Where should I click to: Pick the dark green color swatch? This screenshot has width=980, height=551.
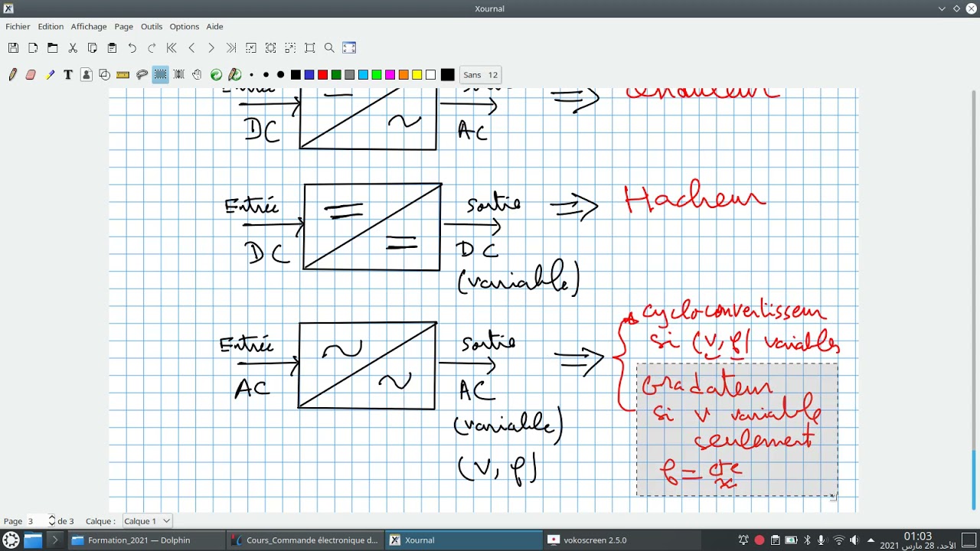point(336,74)
